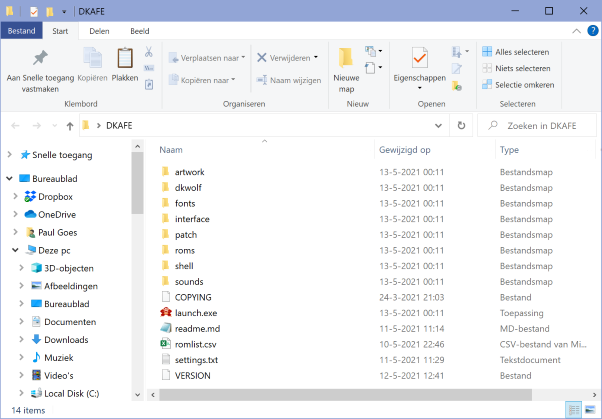This screenshot has height=419, width=602.
Task: Select the Start ribbon tab
Action: (60, 31)
